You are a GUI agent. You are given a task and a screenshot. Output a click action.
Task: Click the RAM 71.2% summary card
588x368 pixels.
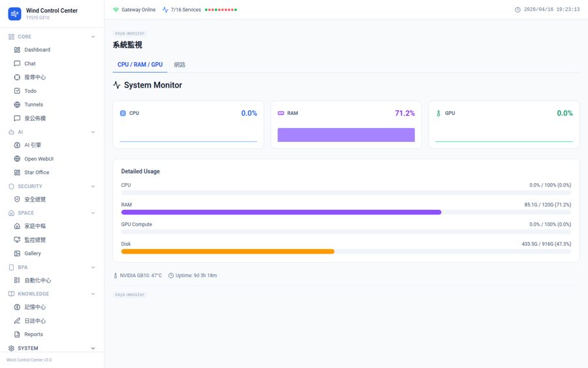[346, 124]
